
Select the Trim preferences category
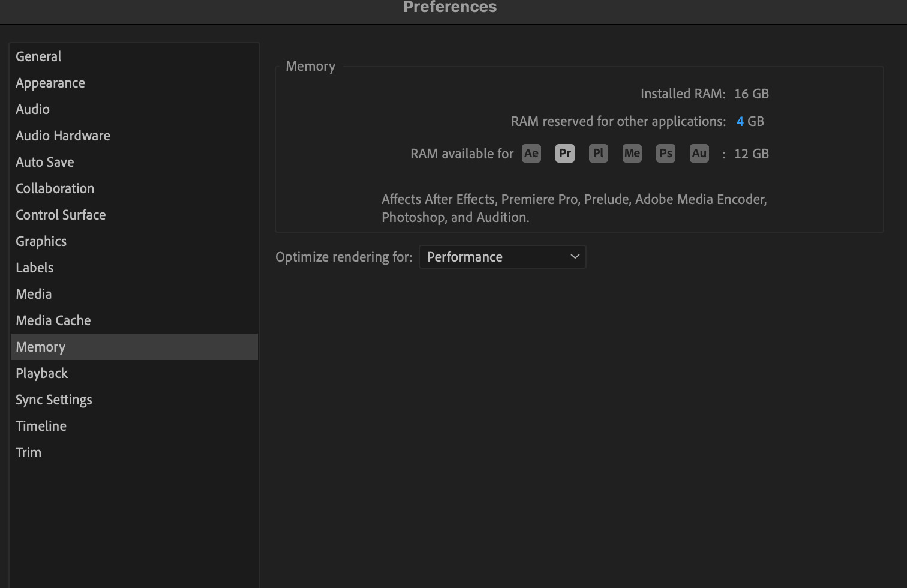coord(28,452)
